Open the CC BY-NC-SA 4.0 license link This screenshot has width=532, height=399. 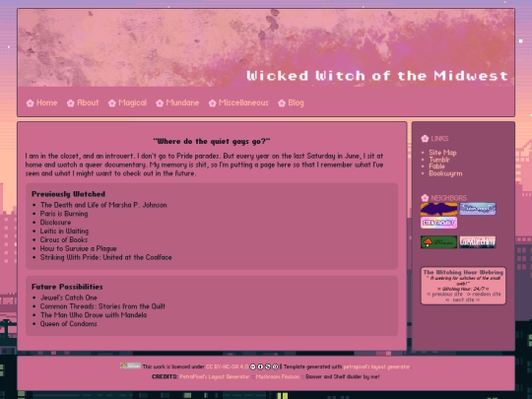click(x=227, y=366)
